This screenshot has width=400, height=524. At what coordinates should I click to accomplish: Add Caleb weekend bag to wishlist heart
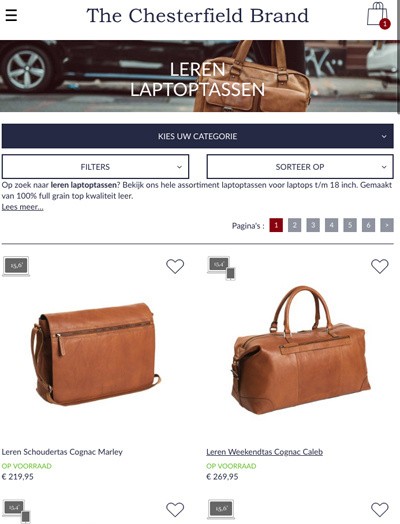pos(380,266)
